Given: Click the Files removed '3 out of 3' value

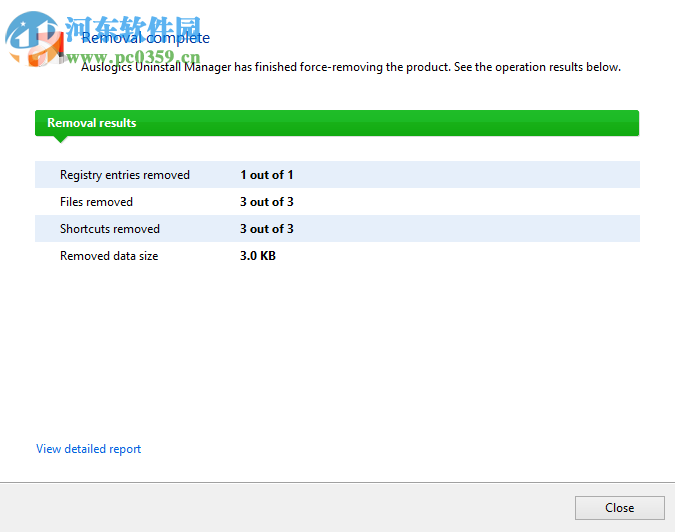Looking at the screenshot, I should click(266, 202).
